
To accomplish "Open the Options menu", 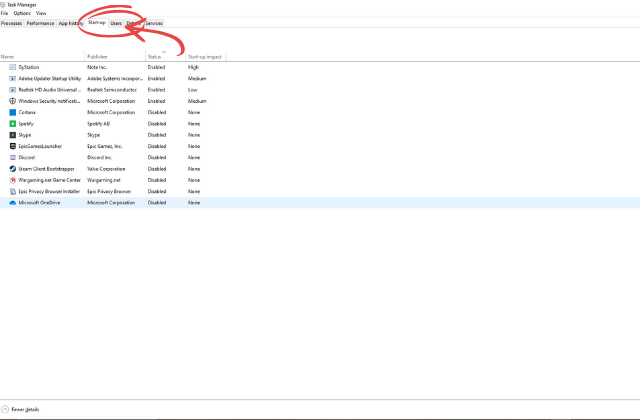I will coord(22,13).
